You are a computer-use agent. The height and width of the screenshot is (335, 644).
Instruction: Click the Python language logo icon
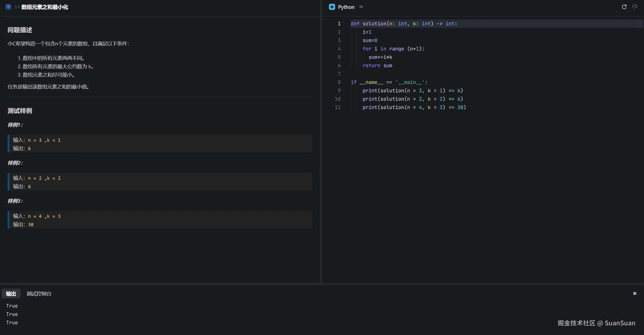pos(332,7)
